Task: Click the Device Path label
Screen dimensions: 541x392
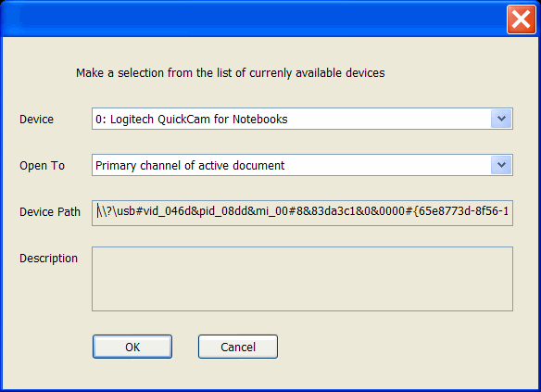Action: (50, 212)
